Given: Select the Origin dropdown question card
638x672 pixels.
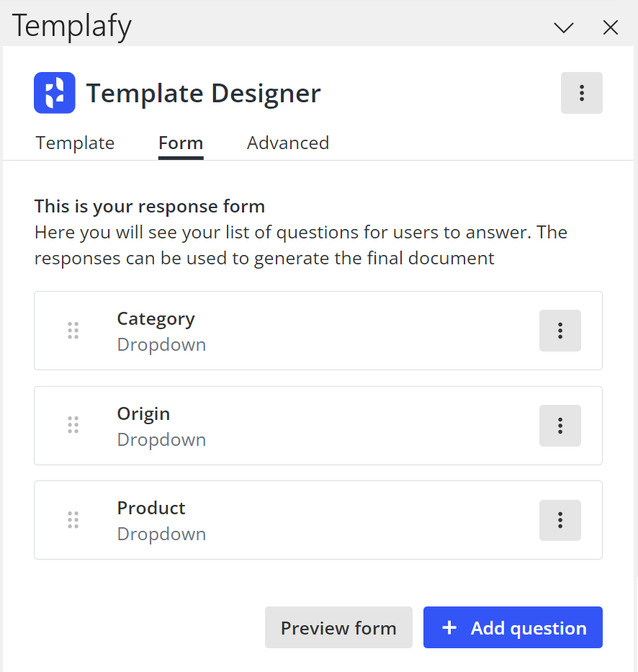Looking at the screenshot, I should coord(318,426).
